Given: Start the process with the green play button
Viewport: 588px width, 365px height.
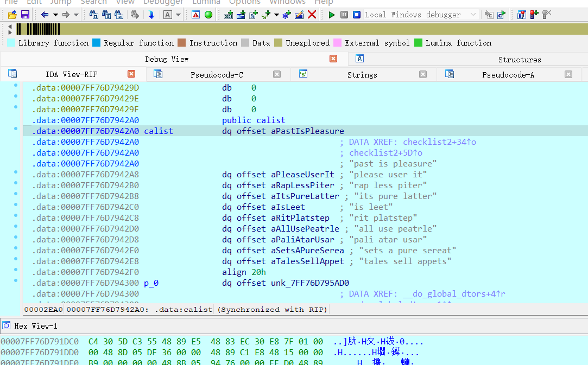Looking at the screenshot, I should 332,15.
